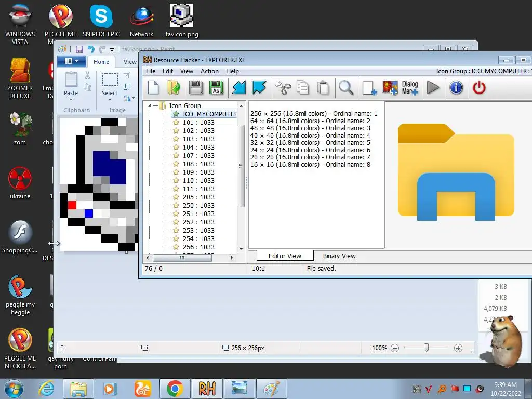Click the Paint zoom out minus button
The image size is (532, 399).
[x=395, y=348]
